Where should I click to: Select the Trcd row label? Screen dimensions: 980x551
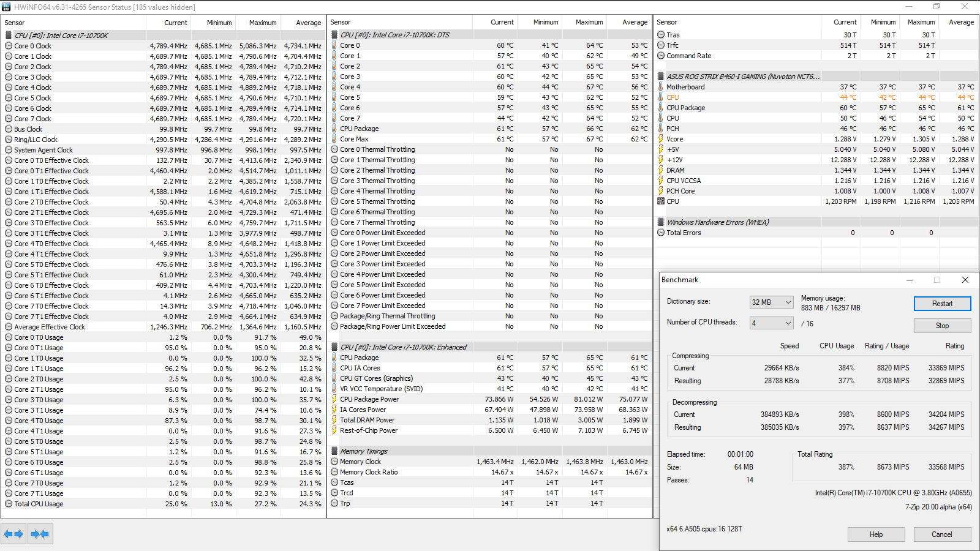click(347, 493)
